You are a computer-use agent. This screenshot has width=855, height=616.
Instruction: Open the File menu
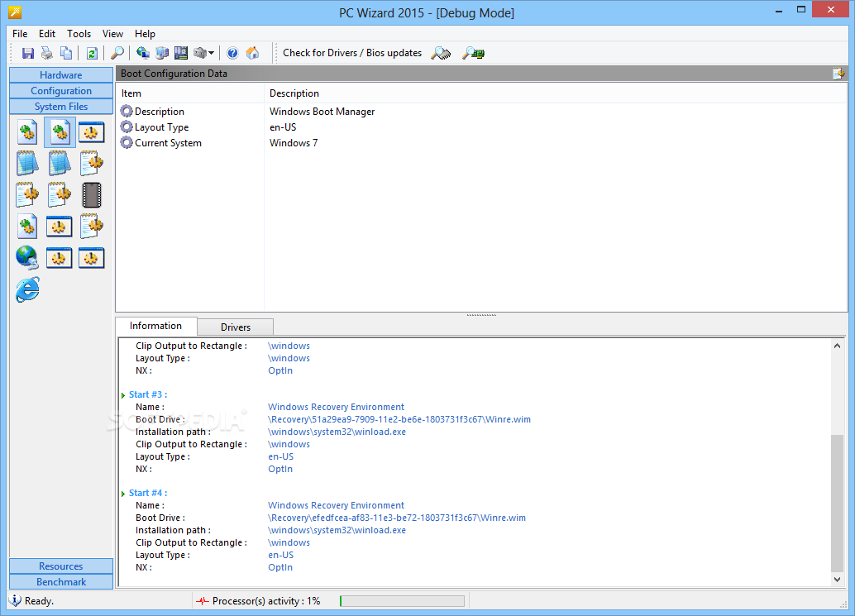click(20, 34)
